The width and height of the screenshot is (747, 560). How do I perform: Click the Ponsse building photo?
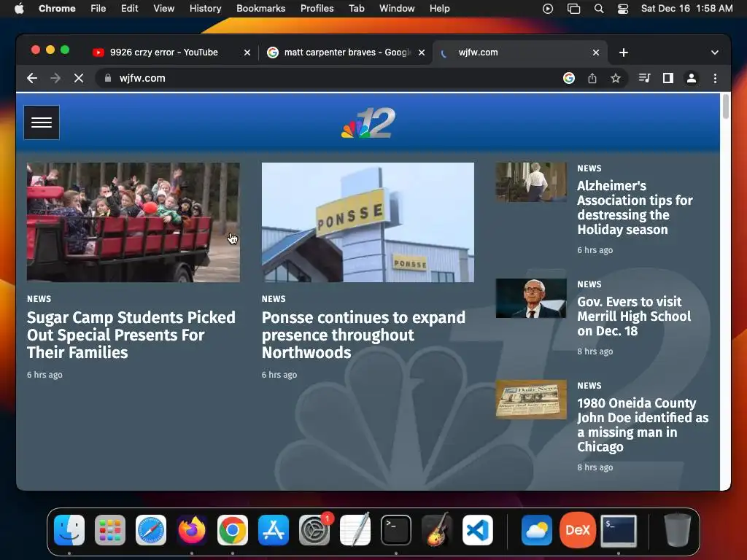368,222
